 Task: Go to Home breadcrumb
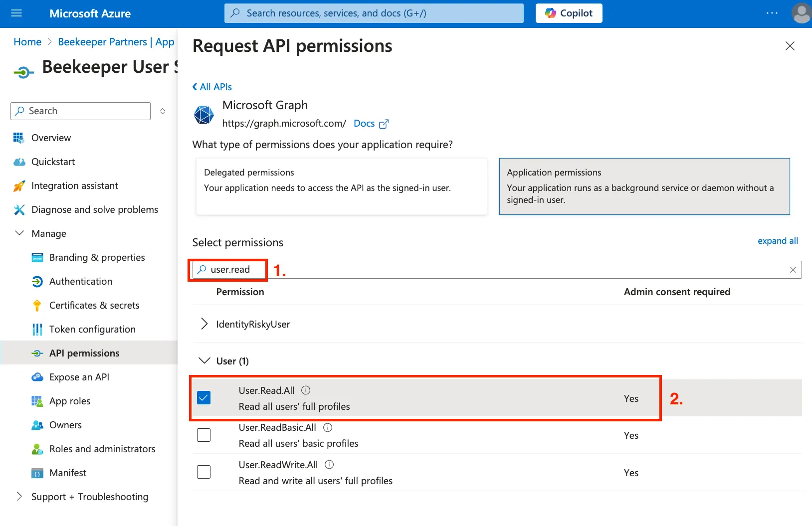pyautogui.click(x=27, y=42)
